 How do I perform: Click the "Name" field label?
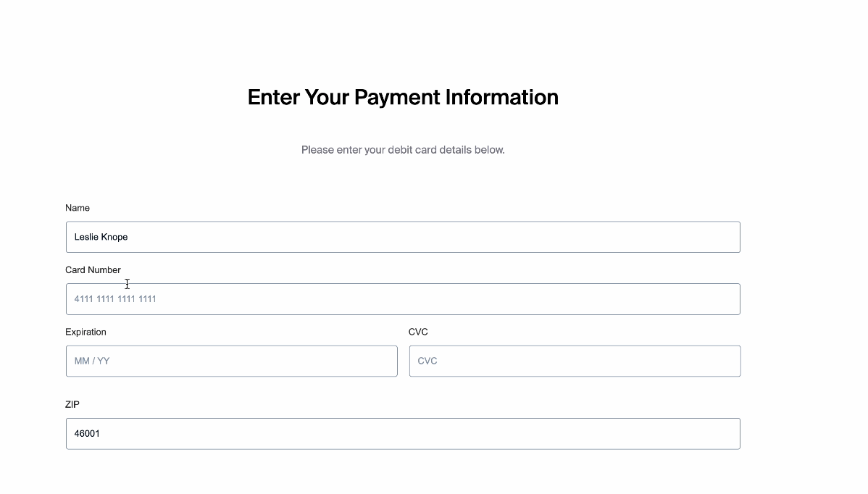[x=78, y=208]
